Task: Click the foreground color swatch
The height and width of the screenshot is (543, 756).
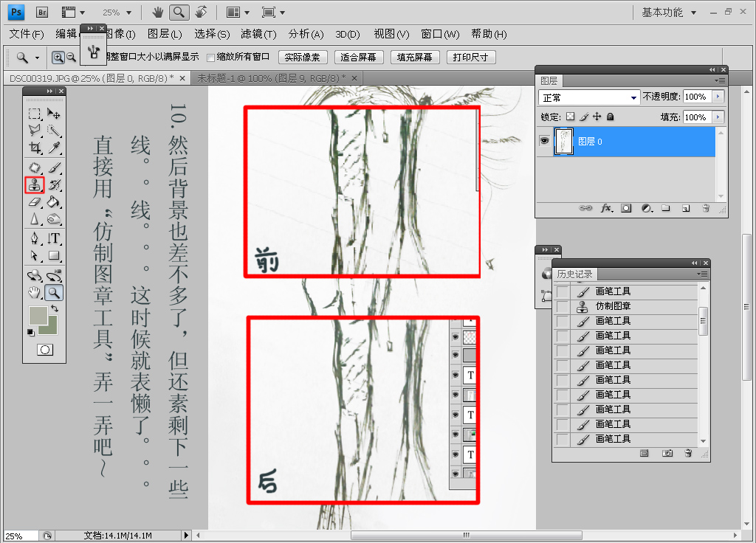Action: point(38,316)
